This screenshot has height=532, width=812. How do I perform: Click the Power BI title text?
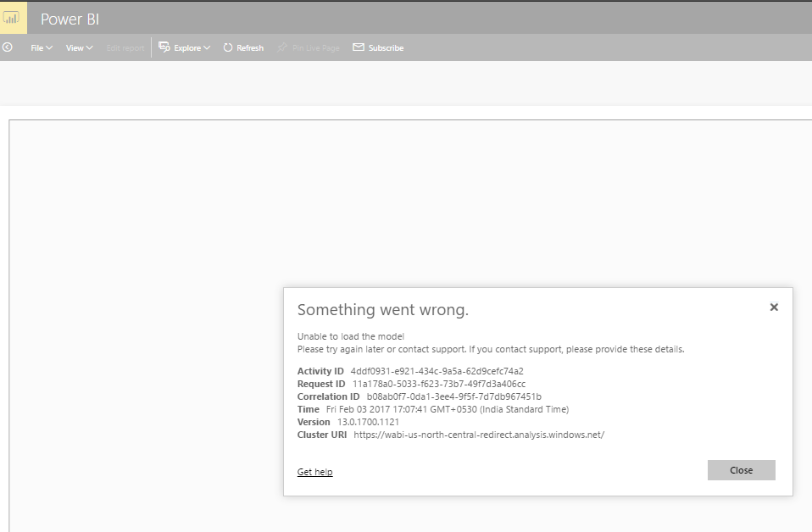click(70, 19)
